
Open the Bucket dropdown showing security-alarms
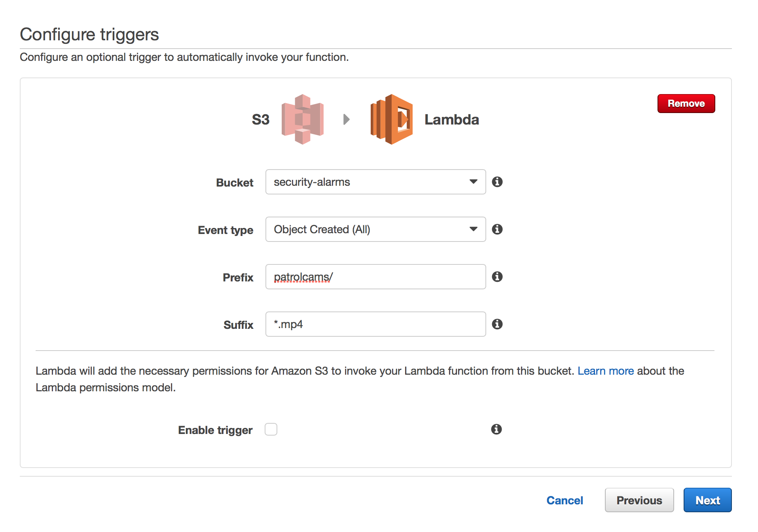click(x=375, y=182)
